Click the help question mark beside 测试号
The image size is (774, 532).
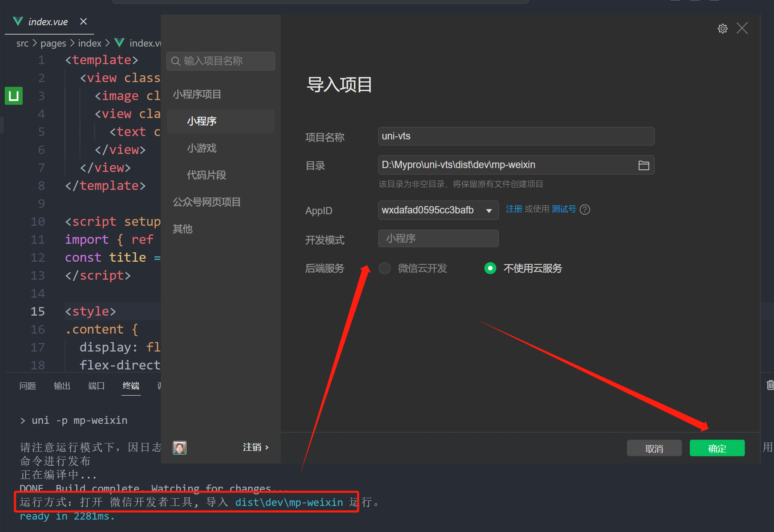point(585,210)
